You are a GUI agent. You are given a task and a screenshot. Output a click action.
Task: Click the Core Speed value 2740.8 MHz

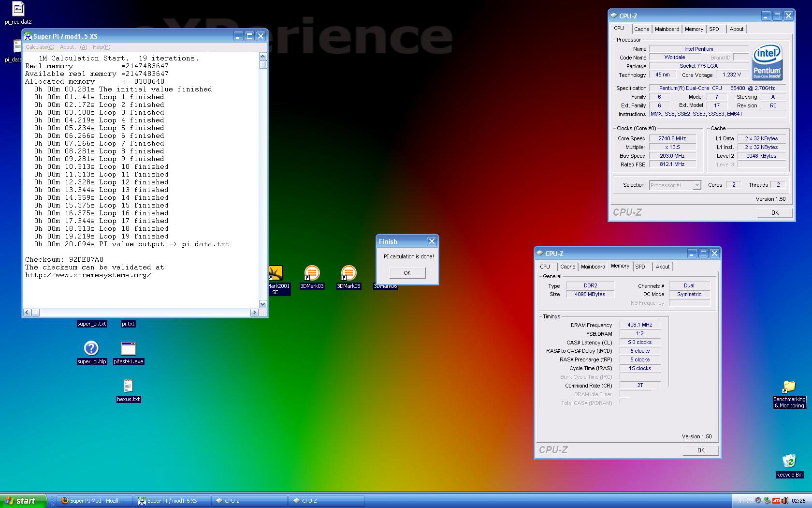click(672, 138)
